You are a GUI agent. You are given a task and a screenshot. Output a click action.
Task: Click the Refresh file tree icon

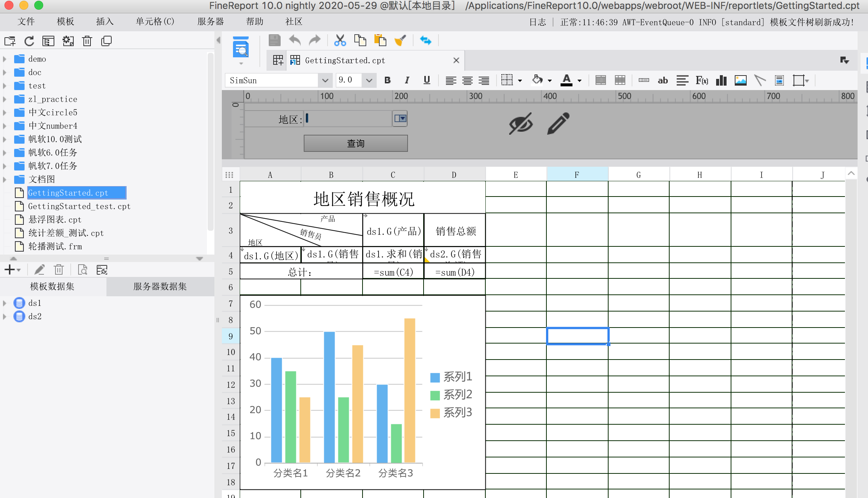29,41
